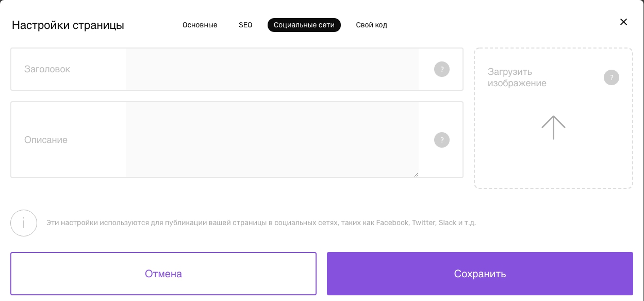Click the Описание field label
Image resolution: width=644 pixels, height=301 pixels.
click(x=46, y=140)
